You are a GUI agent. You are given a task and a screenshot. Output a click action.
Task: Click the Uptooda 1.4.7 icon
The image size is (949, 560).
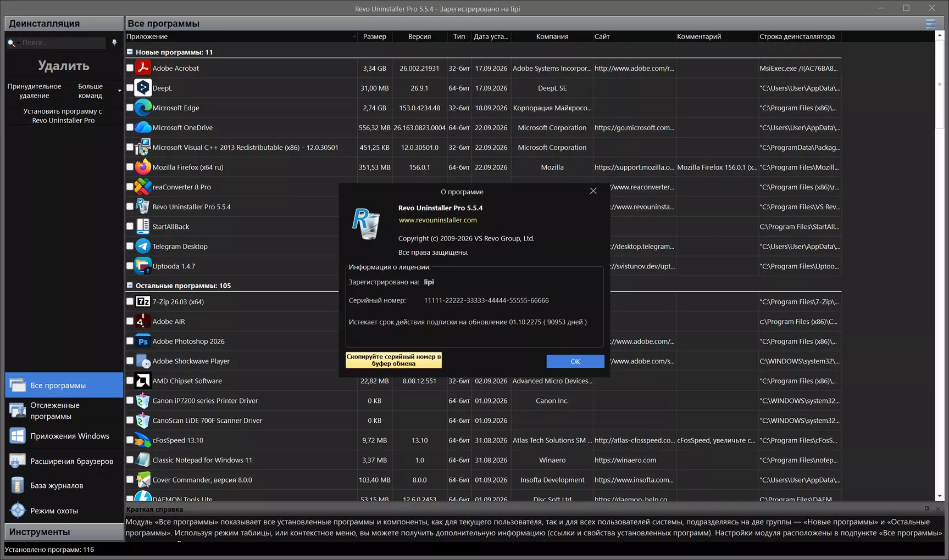pos(143,266)
